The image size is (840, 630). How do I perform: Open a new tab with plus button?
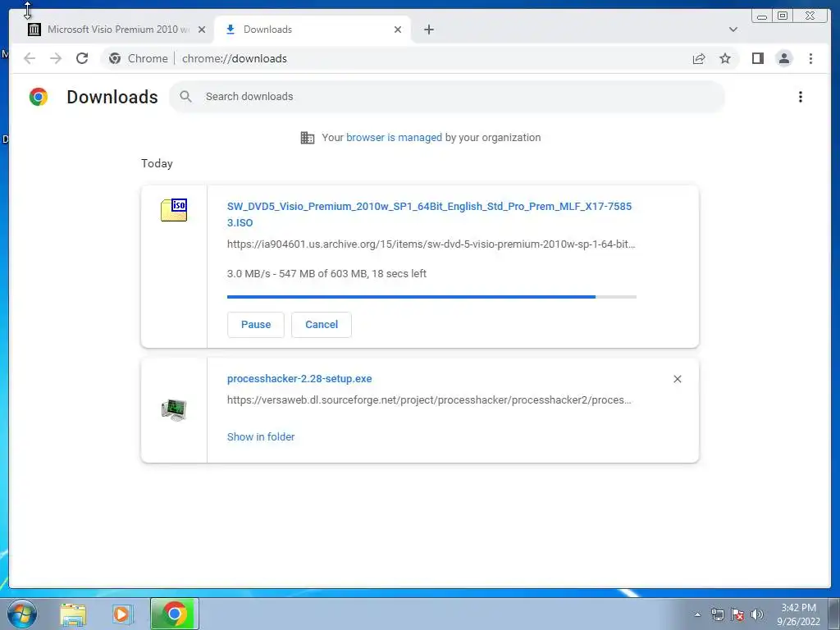pos(428,30)
